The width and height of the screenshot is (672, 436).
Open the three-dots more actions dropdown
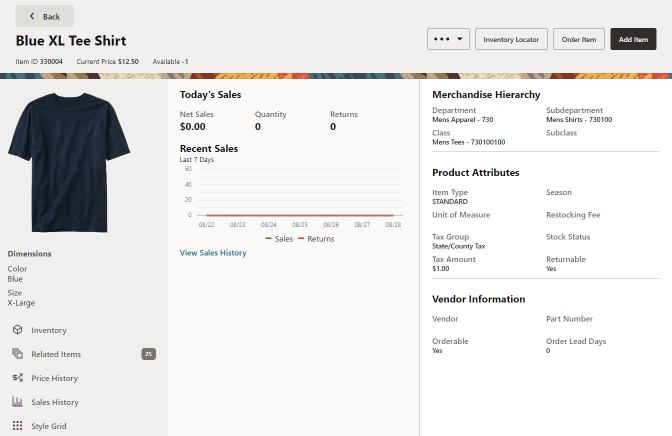[x=448, y=39]
